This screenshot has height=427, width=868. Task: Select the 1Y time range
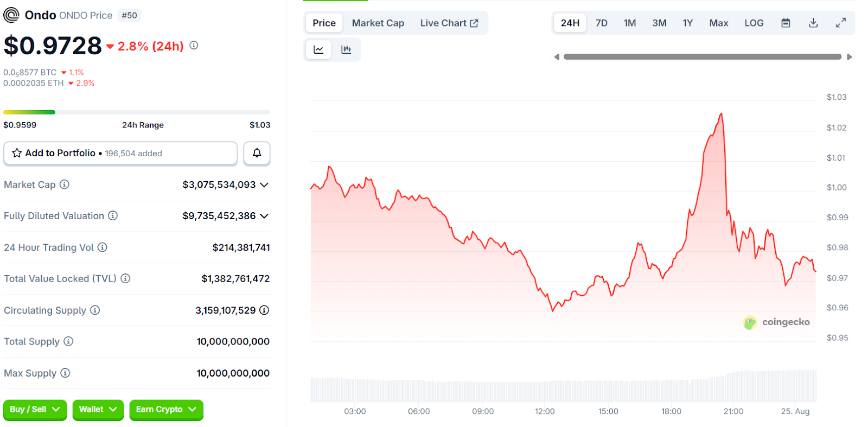click(x=687, y=23)
